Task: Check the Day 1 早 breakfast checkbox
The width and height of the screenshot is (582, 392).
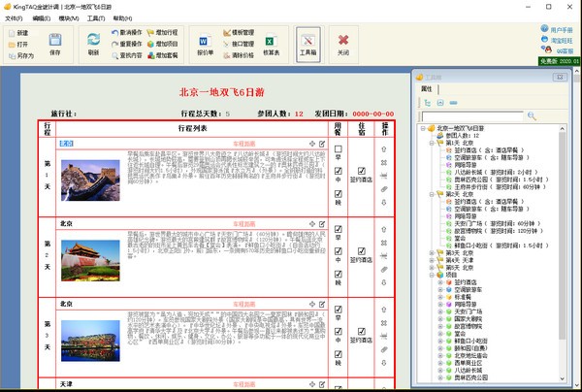Action: [x=338, y=149]
